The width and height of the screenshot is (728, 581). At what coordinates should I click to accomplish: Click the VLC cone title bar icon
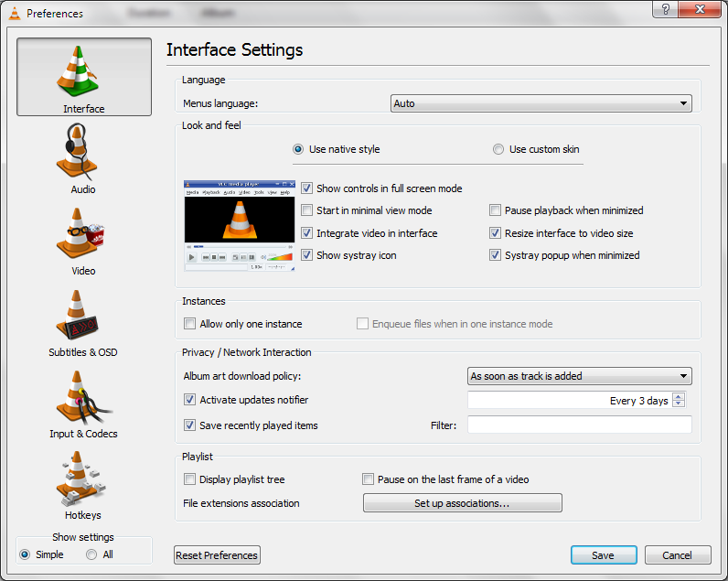(x=13, y=13)
